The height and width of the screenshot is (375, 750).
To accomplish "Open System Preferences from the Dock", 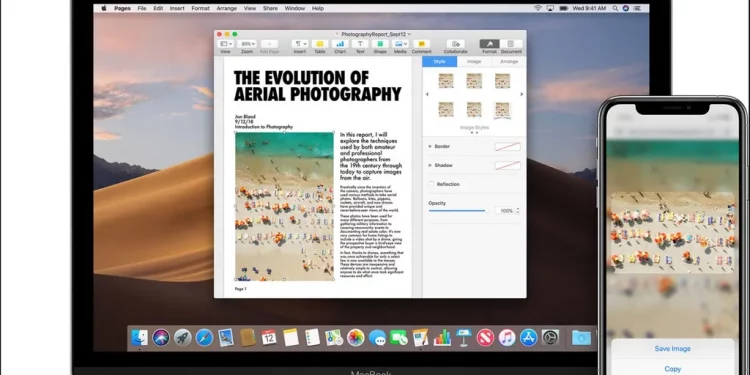I will click(x=550, y=338).
